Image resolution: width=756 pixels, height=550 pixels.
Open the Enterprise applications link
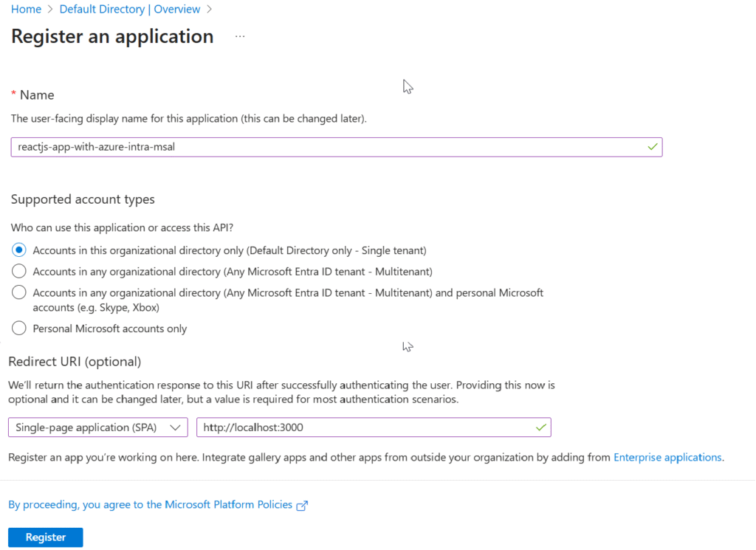coord(667,457)
